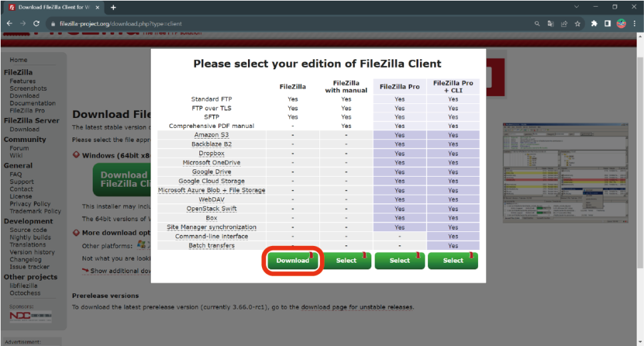Image resolution: width=644 pixels, height=346 pixels.
Task: Bookmark this page with the star
Action: [x=577, y=24]
